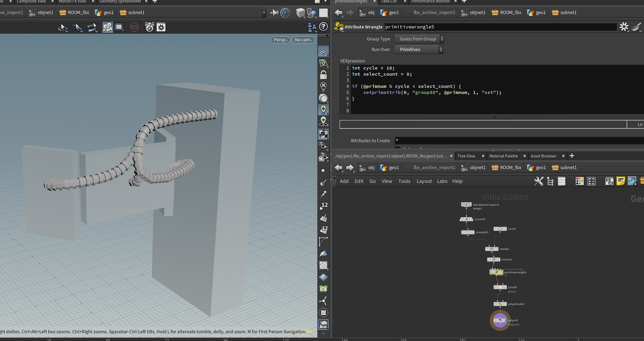Open the Group Type dropdown

point(419,39)
